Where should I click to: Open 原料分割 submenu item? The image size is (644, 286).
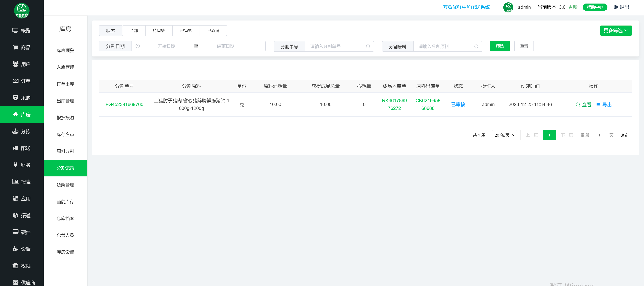(x=65, y=151)
